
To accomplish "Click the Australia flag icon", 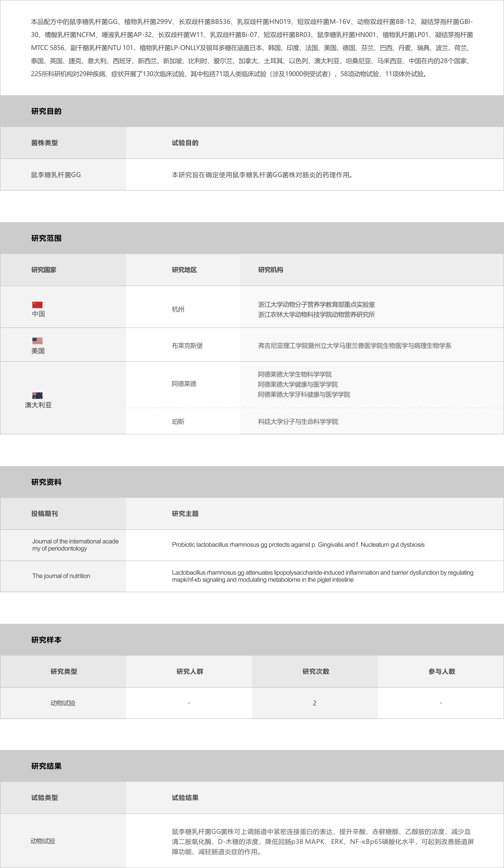I will tap(37, 395).
